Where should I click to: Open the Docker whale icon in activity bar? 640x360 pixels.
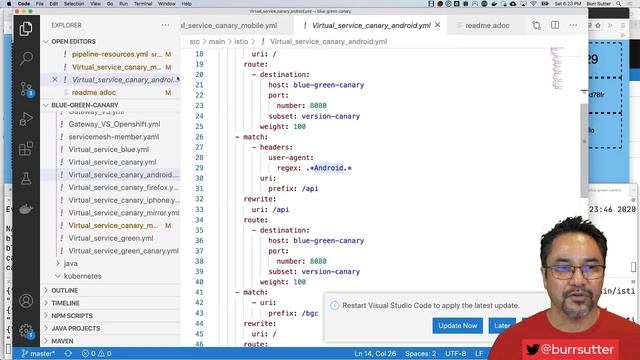pos(26,209)
